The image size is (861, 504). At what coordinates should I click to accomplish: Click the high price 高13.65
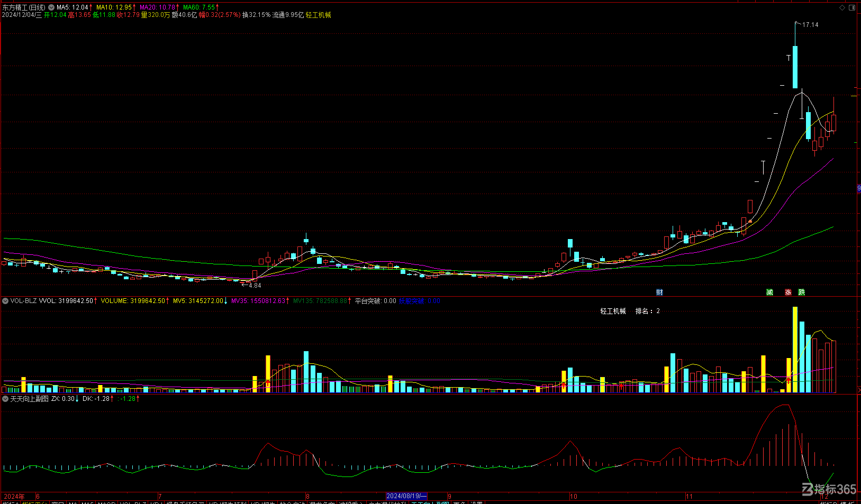(x=79, y=15)
